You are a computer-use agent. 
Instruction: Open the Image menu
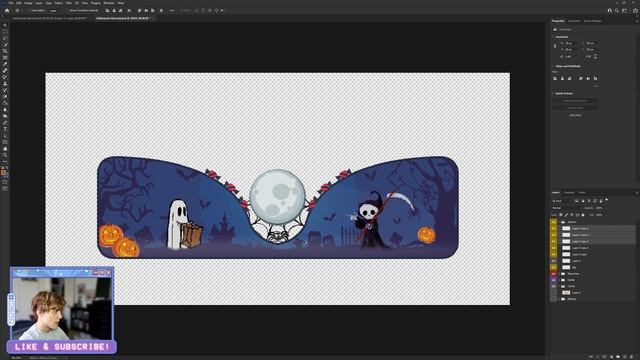tap(28, 3)
